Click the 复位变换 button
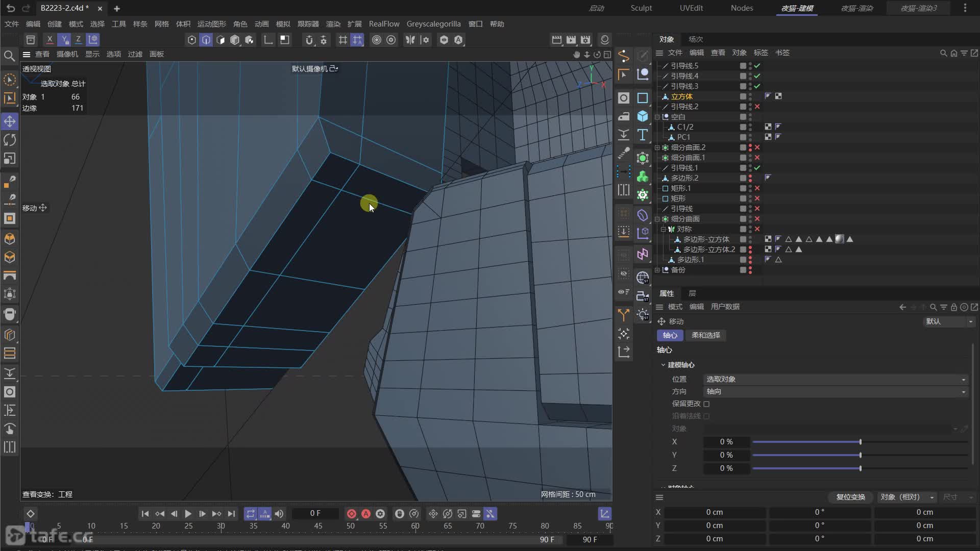The width and height of the screenshot is (980, 551). pos(850,497)
